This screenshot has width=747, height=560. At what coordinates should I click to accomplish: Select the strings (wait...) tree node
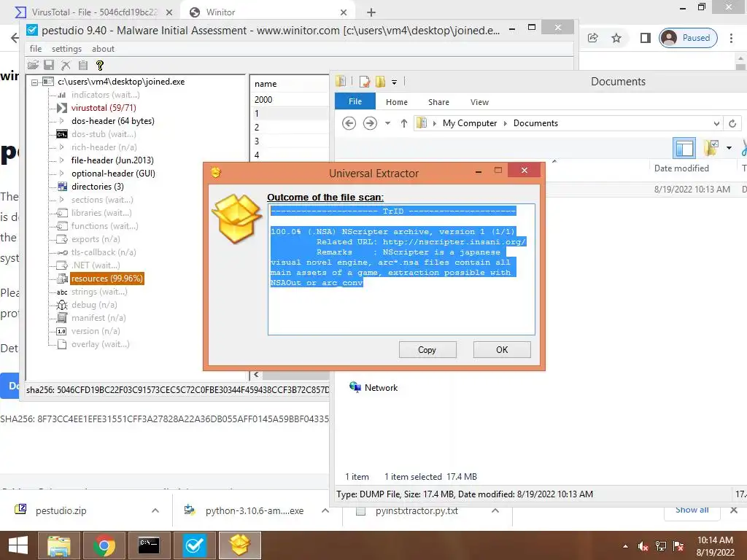99,292
